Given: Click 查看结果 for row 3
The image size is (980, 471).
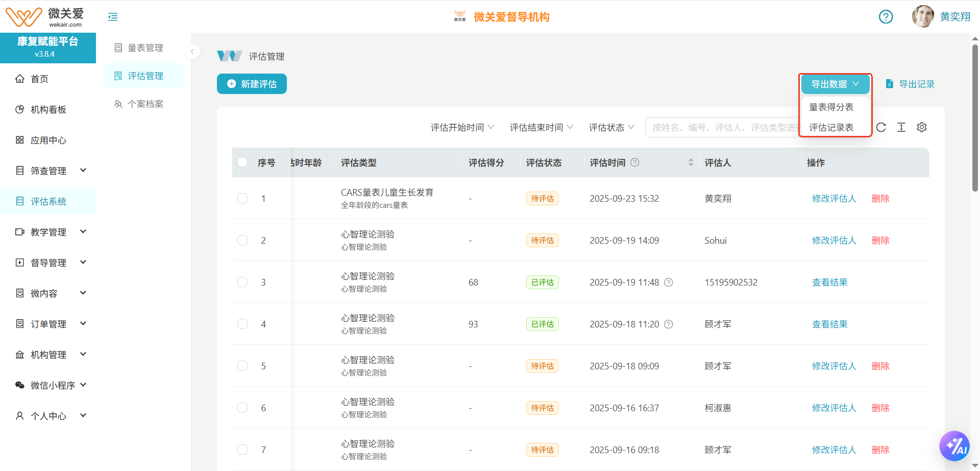Looking at the screenshot, I should (x=829, y=282).
